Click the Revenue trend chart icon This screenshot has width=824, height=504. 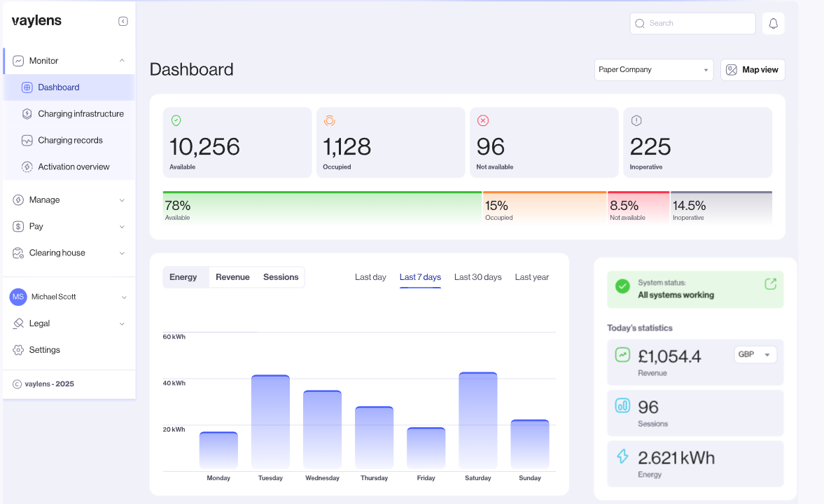[x=623, y=355]
